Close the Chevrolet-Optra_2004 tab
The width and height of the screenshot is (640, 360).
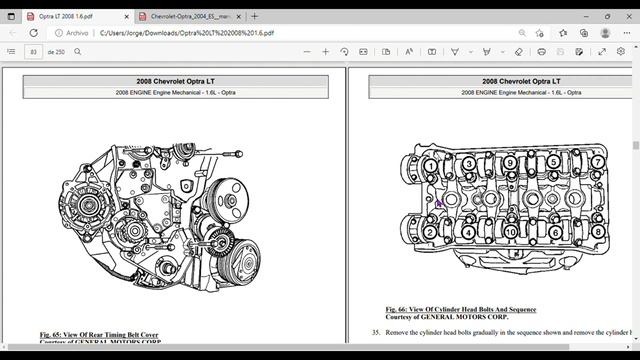239,16
